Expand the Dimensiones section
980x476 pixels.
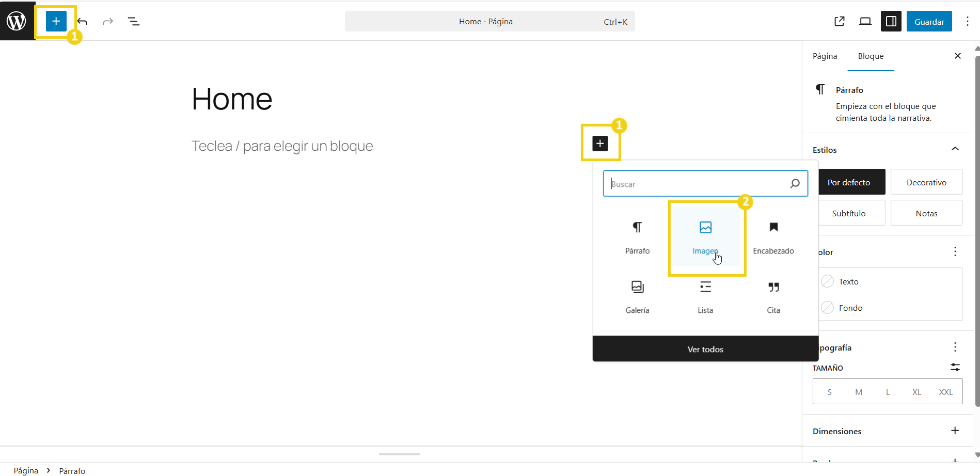pos(955,431)
